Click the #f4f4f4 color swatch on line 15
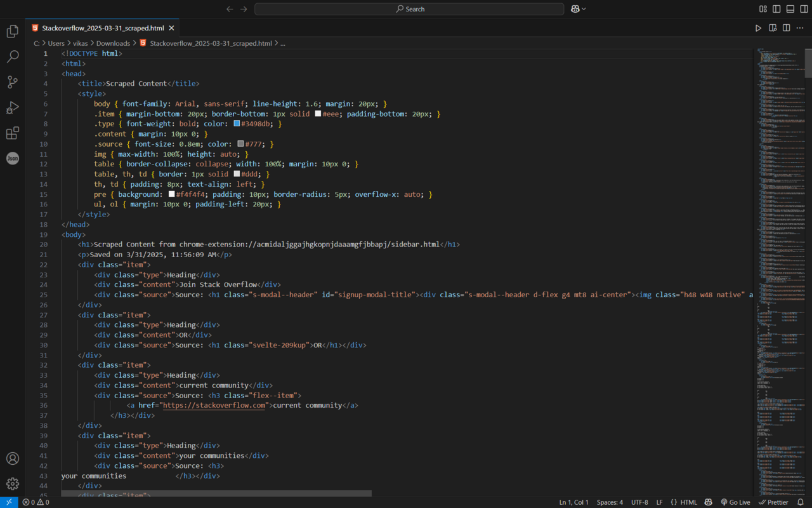This screenshot has height=508, width=812. pos(172,194)
